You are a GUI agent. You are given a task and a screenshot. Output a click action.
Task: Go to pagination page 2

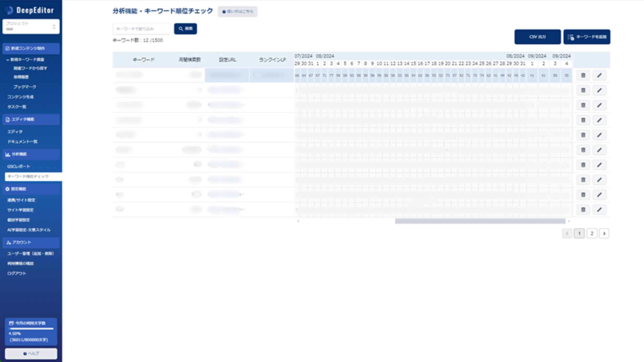[x=592, y=234]
